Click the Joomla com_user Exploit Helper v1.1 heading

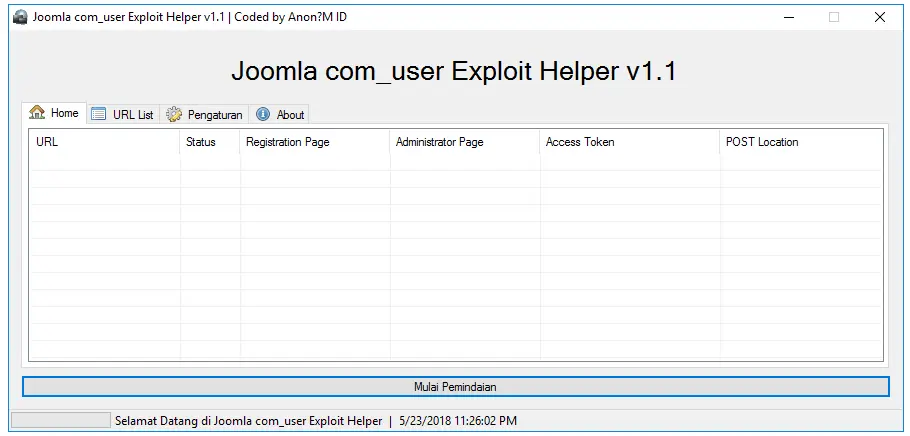(x=454, y=71)
